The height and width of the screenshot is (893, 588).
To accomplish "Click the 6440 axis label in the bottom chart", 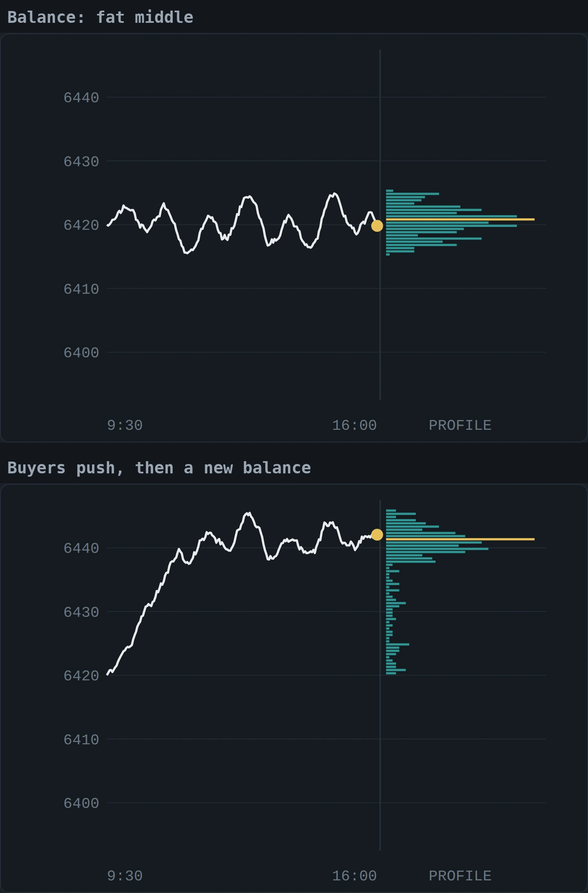I will point(81,548).
